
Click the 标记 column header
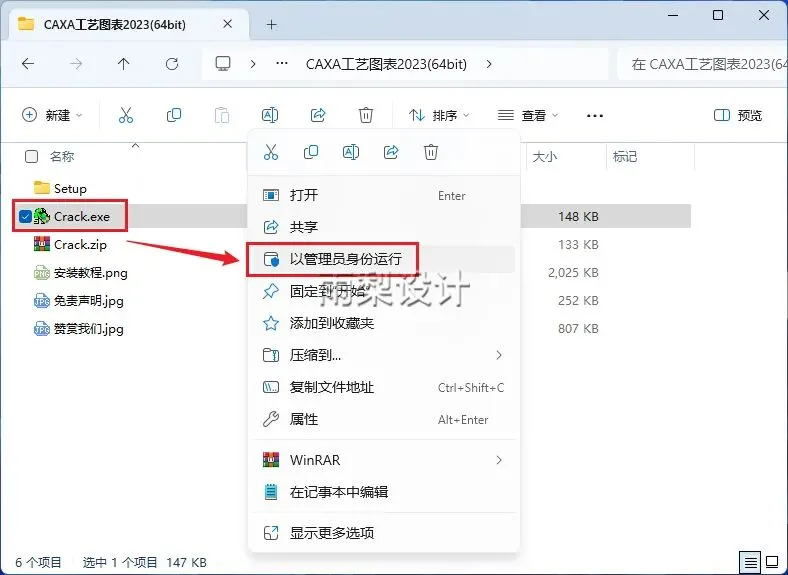(625, 157)
